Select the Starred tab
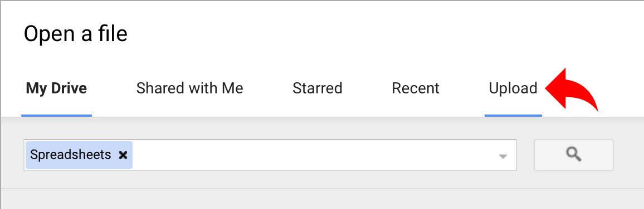Image resolution: width=644 pixels, height=209 pixels. (x=318, y=88)
